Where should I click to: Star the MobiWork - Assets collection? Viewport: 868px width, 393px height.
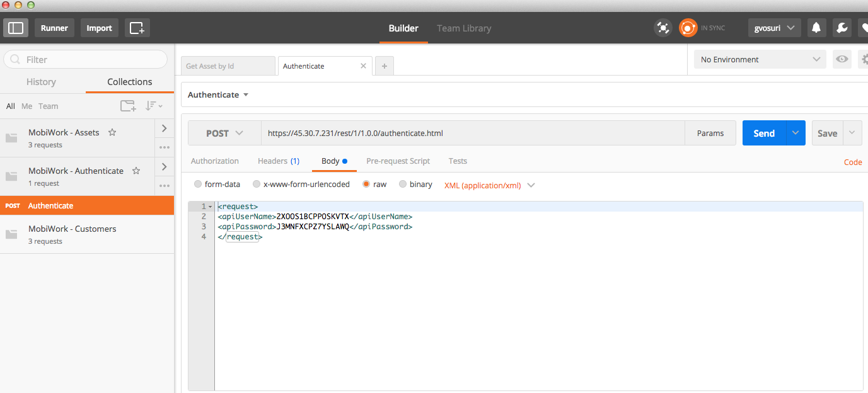click(112, 132)
